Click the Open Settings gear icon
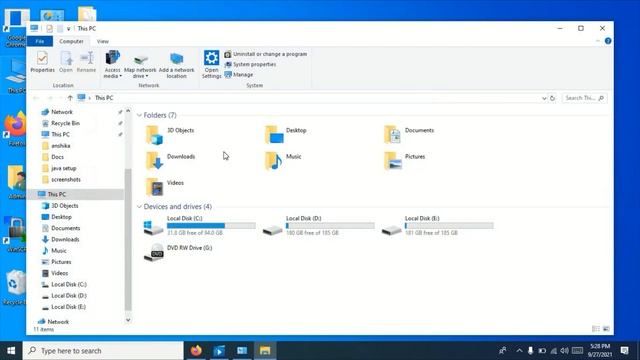The height and width of the screenshot is (360, 640). pyautogui.click(x=211, y=64)
